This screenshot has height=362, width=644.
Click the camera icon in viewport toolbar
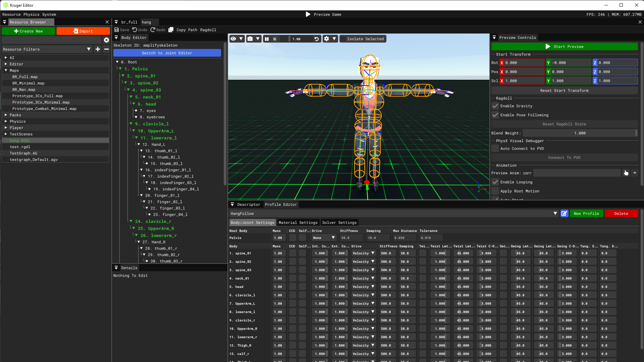[250, 39]
